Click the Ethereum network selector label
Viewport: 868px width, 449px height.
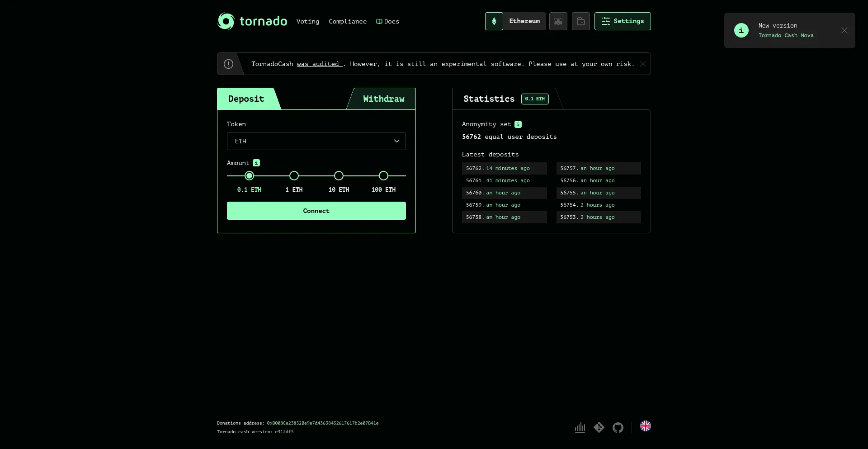tap(524, 21)
